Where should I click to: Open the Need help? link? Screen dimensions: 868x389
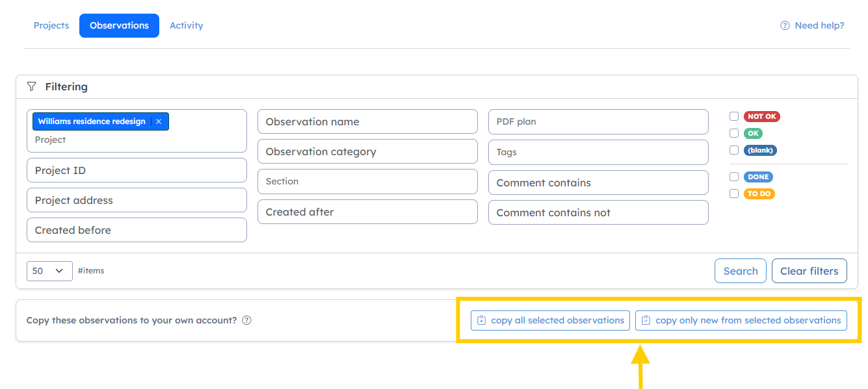[813, 25]
